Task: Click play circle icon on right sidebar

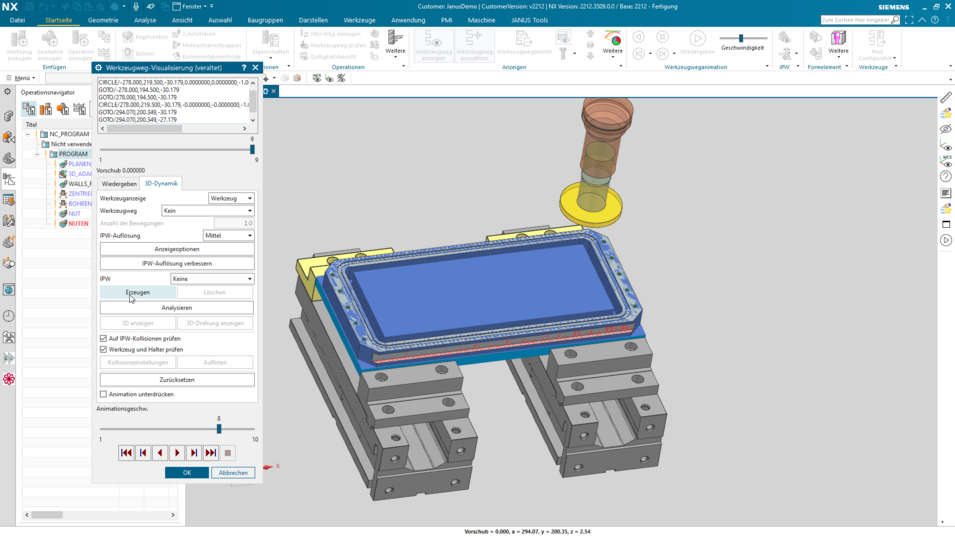Action: (x=945, y=240)
